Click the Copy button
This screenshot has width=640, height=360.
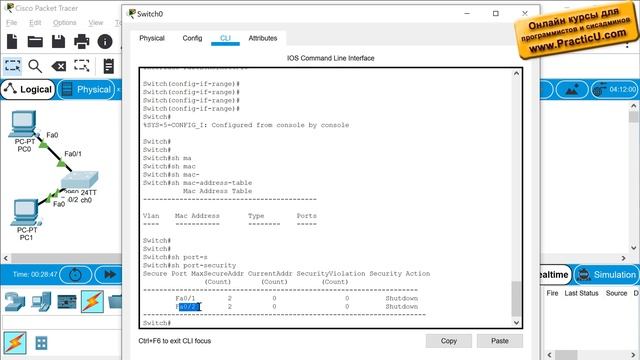click(449, 341)
